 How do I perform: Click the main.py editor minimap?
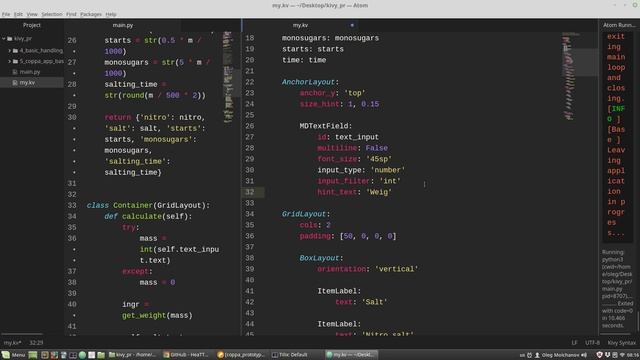[228, 78]
